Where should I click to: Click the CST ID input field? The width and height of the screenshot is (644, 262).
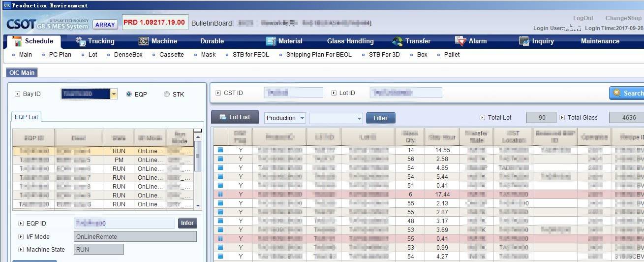293,93
